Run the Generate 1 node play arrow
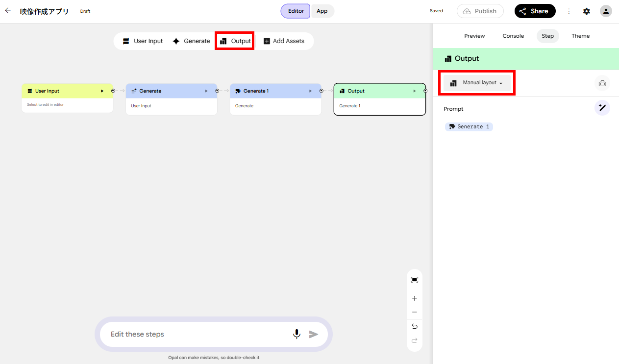 point(310,91)
